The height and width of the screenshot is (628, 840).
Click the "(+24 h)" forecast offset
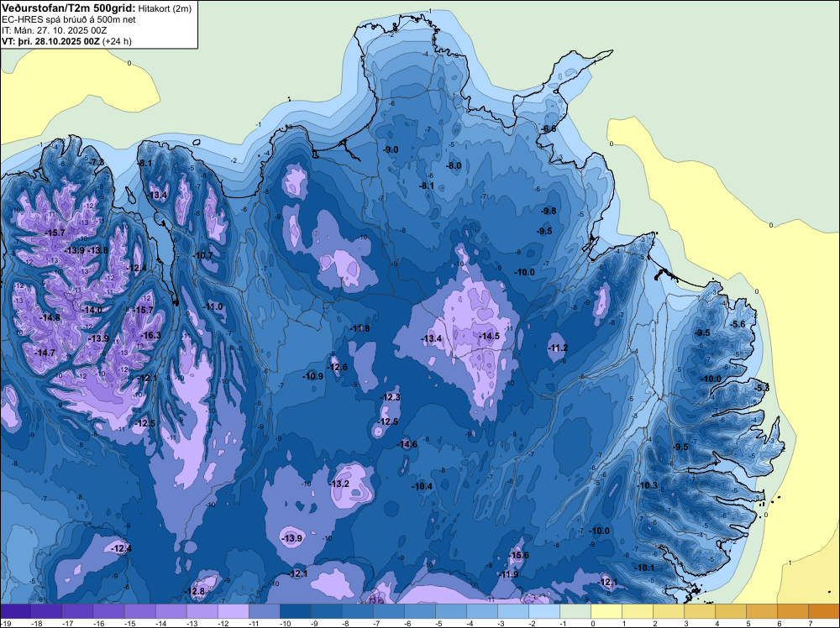pos(117,41)
